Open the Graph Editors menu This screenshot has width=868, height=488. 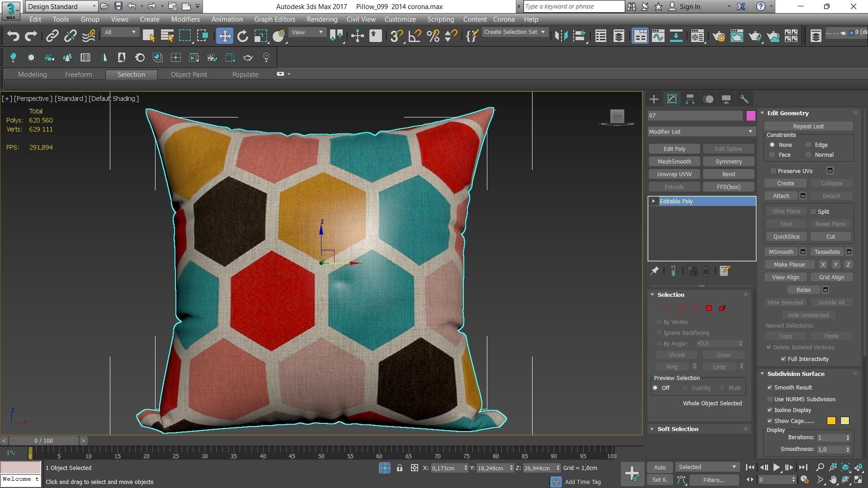click(x=274, y=19)
